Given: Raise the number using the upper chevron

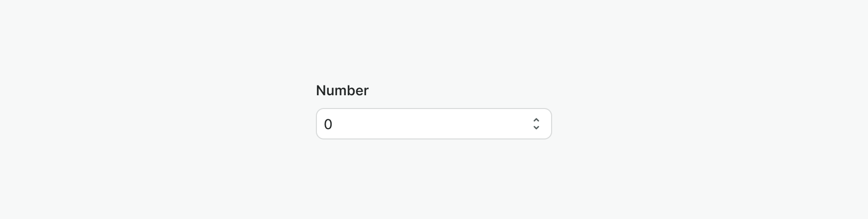Looking at the screenshot, I should (536, 120).
